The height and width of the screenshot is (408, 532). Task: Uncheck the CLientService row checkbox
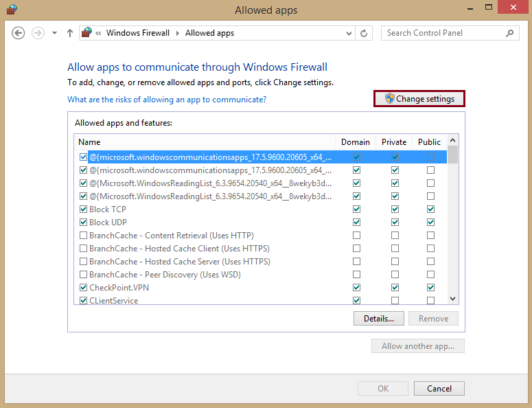[83, 300]
